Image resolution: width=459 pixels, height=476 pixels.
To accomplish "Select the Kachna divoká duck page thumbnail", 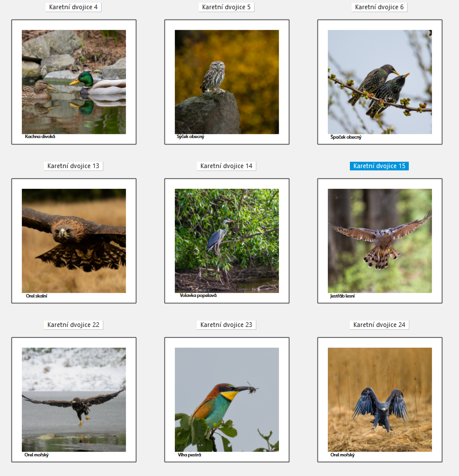I will (x=74, y=82).
